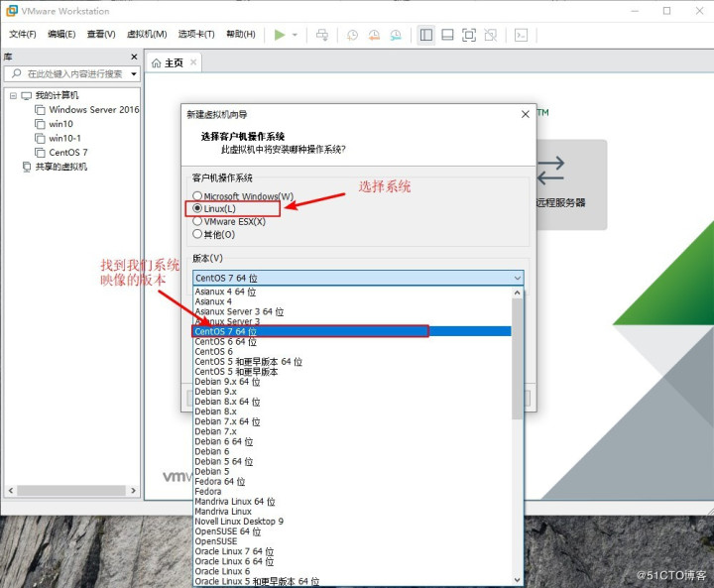Viewport: 714px width, 588px height.
Task: Open the console view toolbar icon
Action: click(x=521, y=35)
